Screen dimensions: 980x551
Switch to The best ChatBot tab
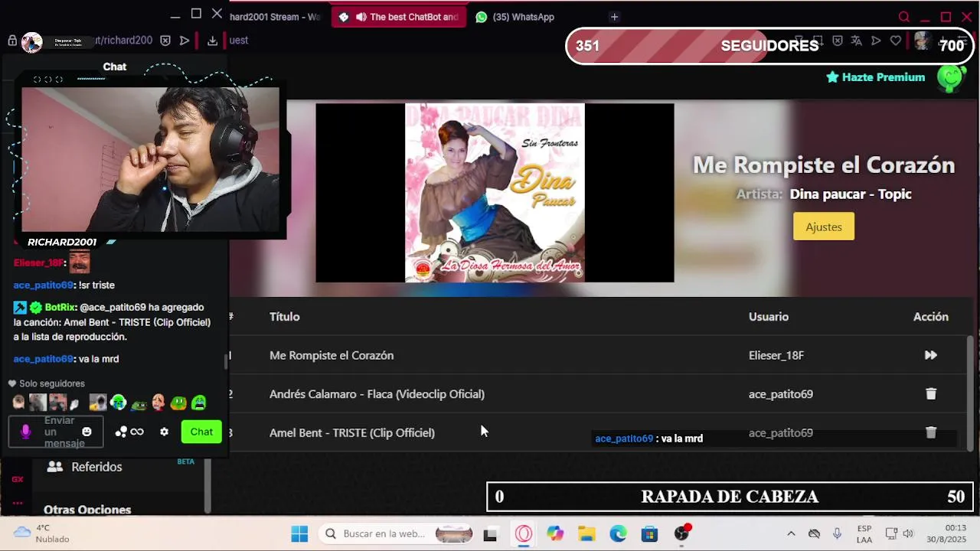point(398,17)
